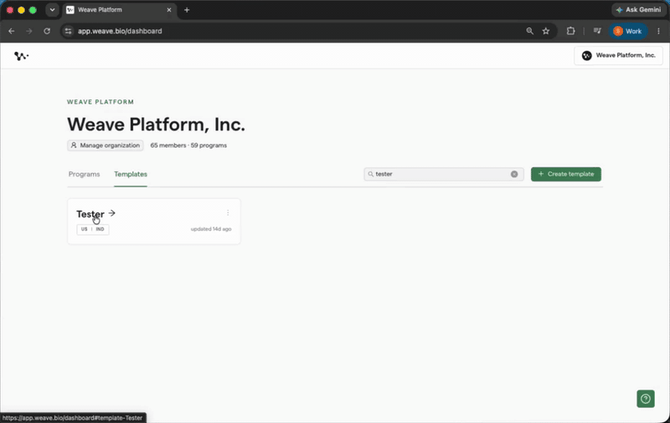Click the Weave Platform, Inc. heading

tap(156, 124)
